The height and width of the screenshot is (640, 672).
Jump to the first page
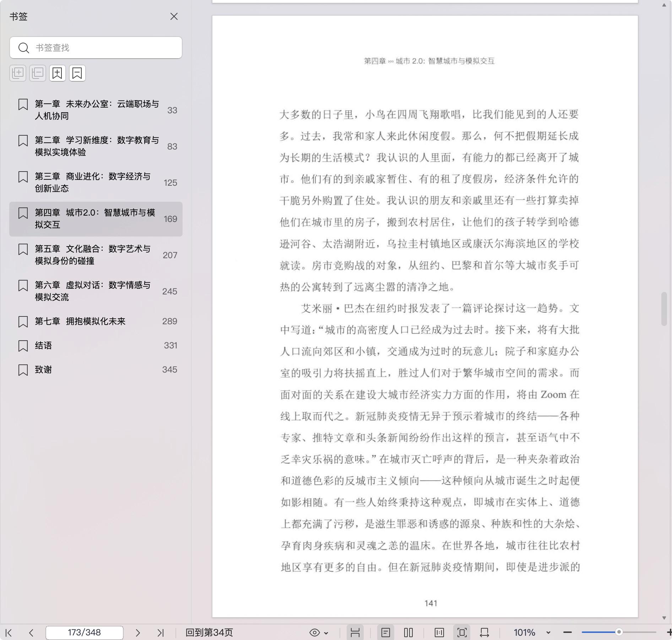(9, 633)
